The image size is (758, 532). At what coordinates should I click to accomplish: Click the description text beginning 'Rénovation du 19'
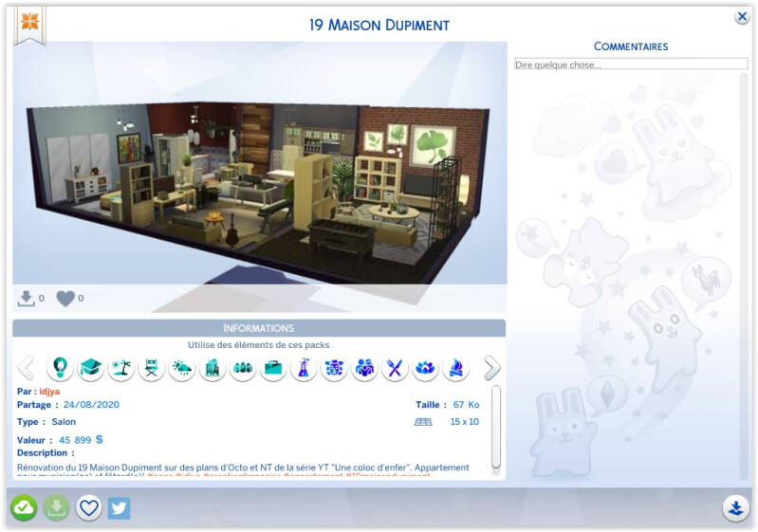[x=243, y=468]
